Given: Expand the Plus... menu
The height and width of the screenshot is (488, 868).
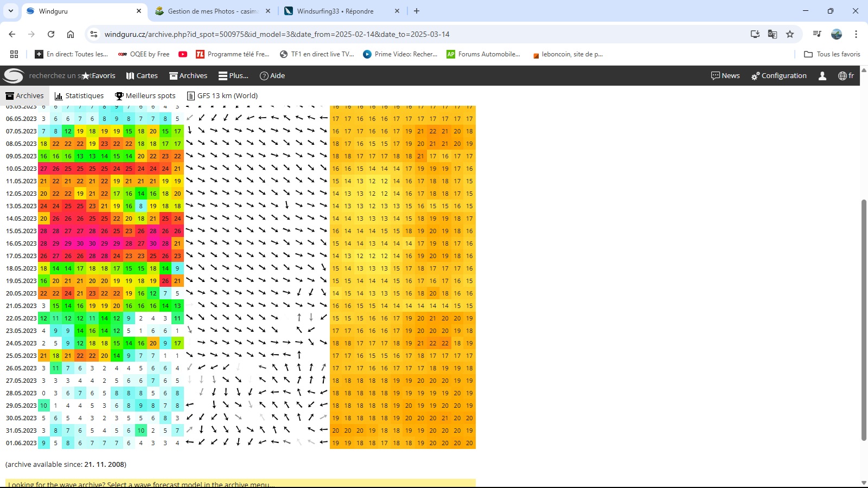Looking at the screenshot, I should 233,76.
